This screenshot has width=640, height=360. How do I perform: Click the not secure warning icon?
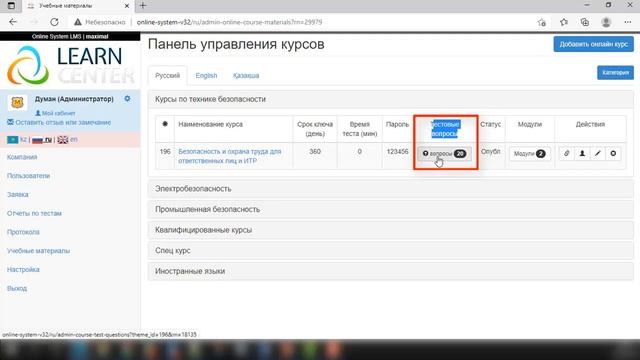78,22
